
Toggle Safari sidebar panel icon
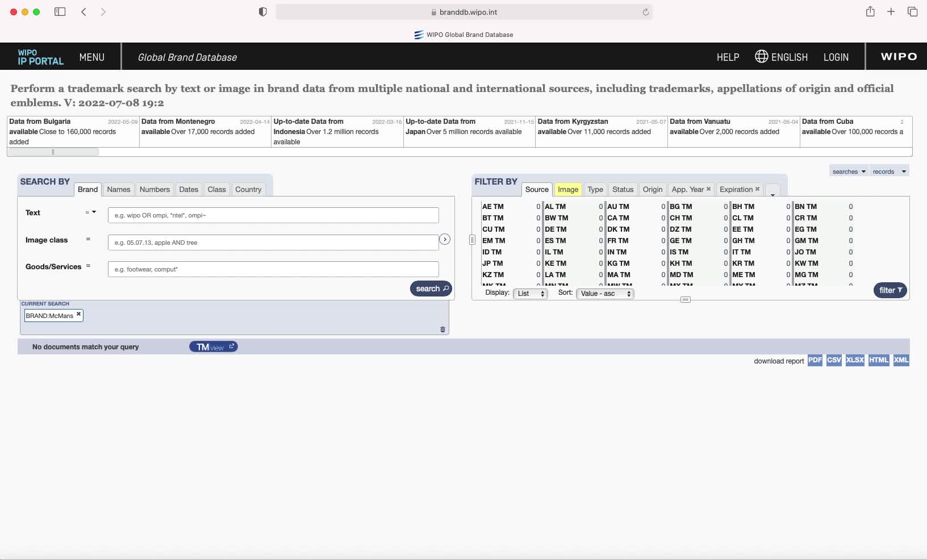click(x=60, y=12)
